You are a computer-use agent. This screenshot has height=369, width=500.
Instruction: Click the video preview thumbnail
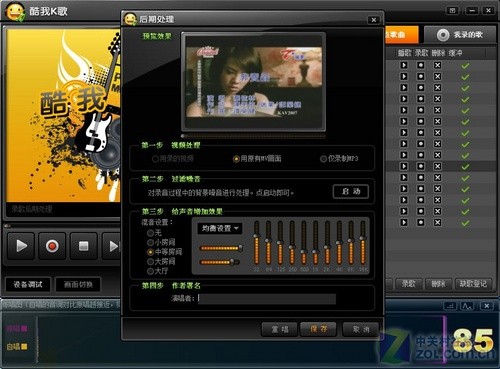253,82
